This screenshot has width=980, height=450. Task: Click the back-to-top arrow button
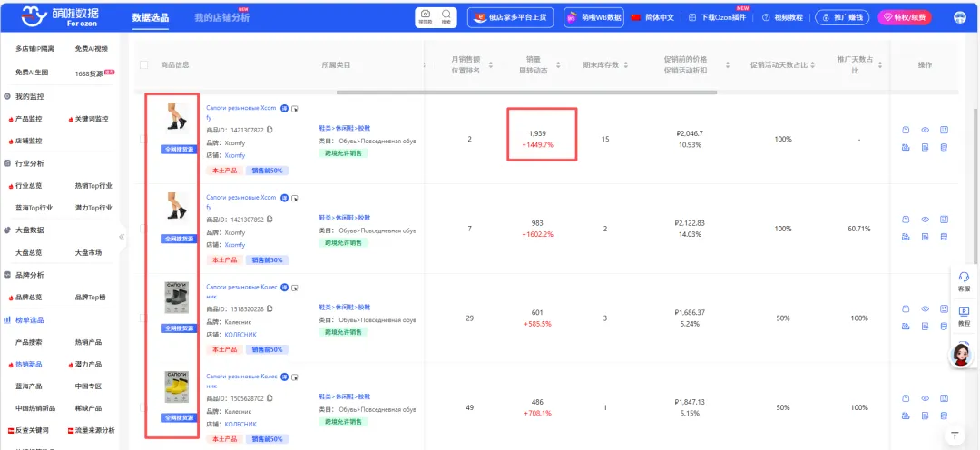[954, 436]
